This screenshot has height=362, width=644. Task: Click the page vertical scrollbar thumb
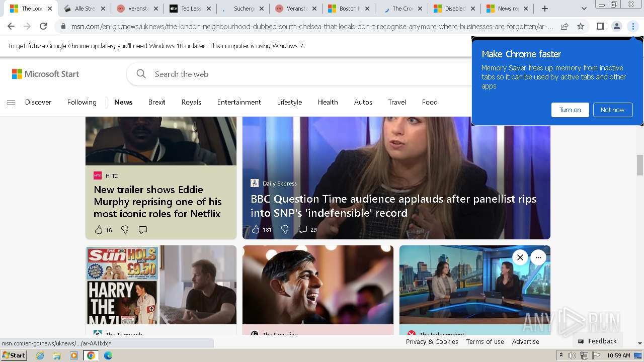tap(640, 165)
